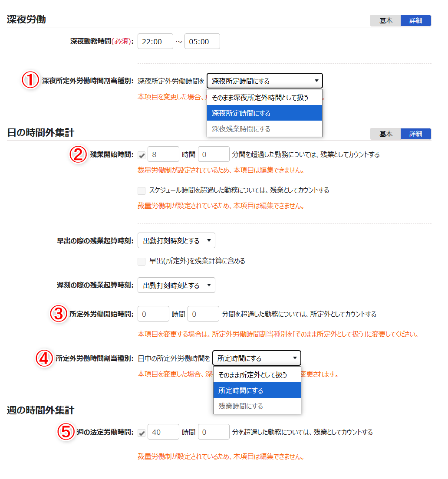Click the 8 hour field of 残業開始時間

pos(163,154)
